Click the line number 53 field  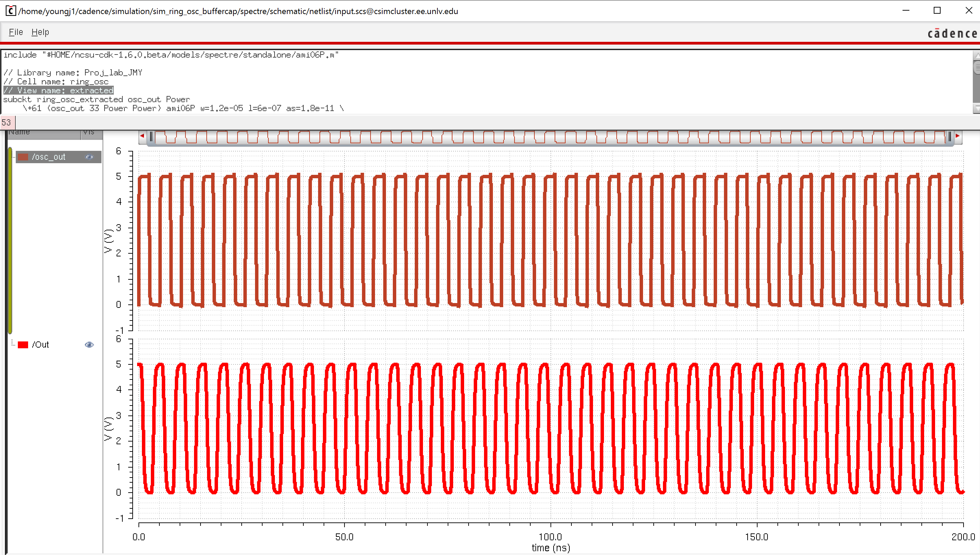(x=7, y=122)
